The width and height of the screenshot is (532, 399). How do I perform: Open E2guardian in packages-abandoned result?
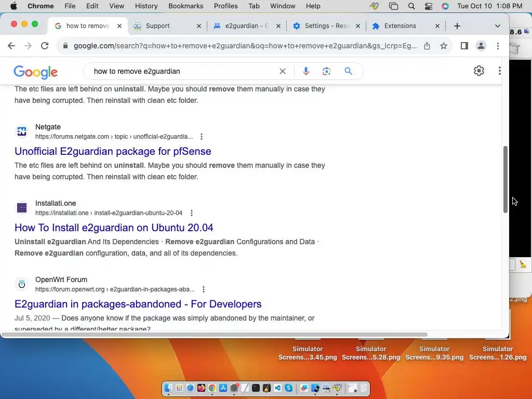(x=138, y=304)
